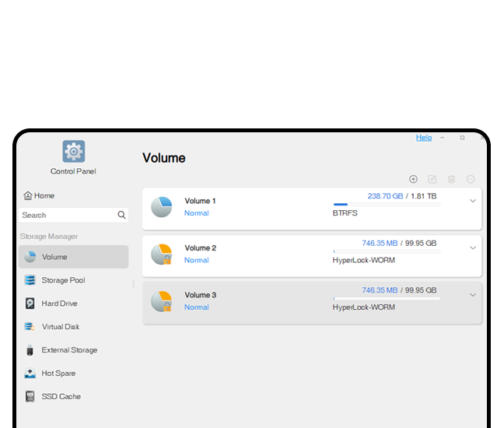Open Storage Pool in the sidebar

coord(63,280)
